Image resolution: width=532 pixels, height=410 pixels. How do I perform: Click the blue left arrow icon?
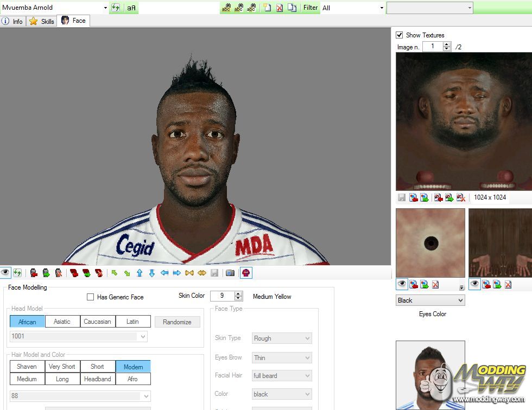(164, 273)
